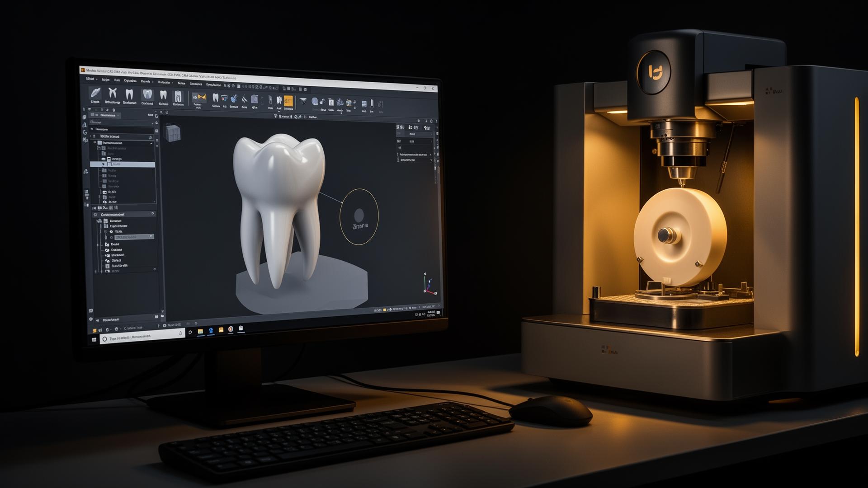
Task: Click the grid table icon near ribbon end
Action: point(364,104)
